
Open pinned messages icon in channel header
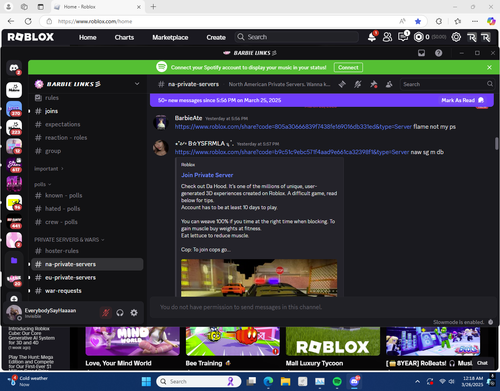coord(373,84)
